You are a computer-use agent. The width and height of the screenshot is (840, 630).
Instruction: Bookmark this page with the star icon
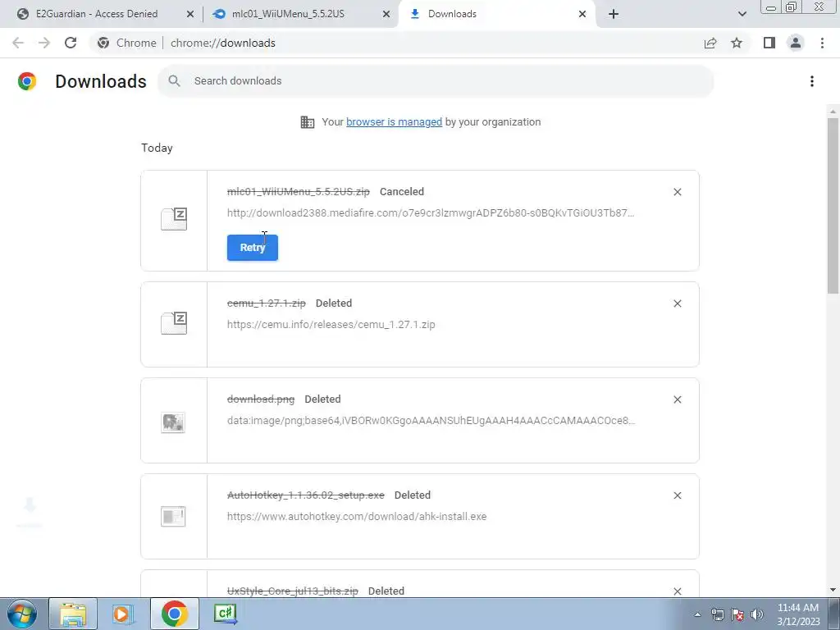[737, 43]
